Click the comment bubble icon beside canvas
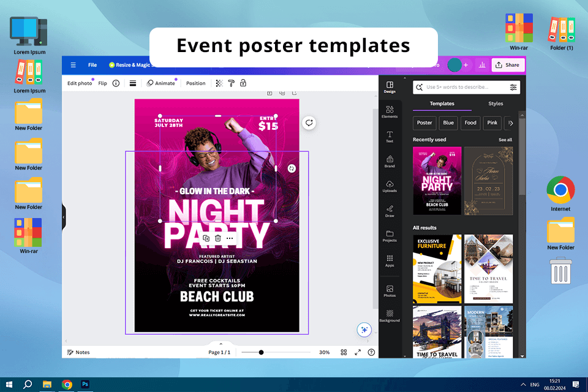This screenshot has width=588, height=392. click(309, 123)
